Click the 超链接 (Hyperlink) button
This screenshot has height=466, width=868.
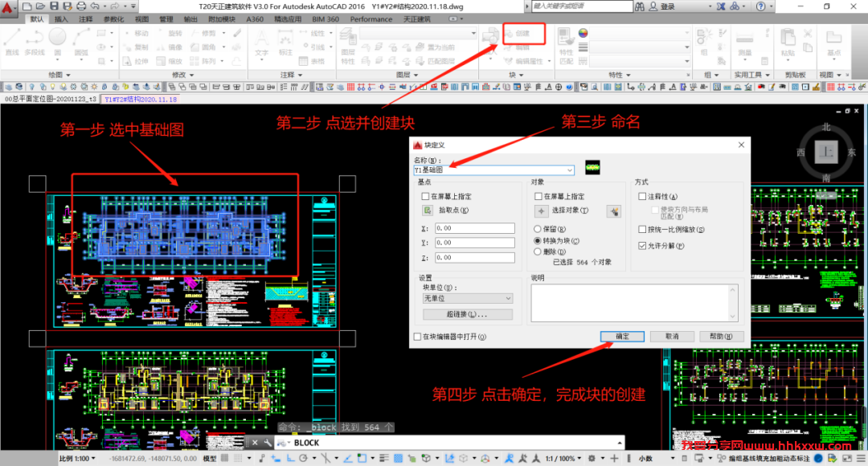[x=467, y=314]
